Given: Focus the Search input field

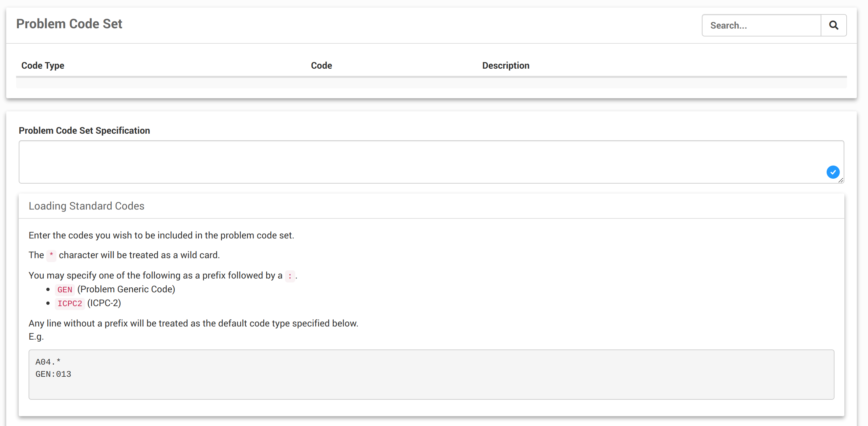Looking at the screenshot, I should point(761,25).
